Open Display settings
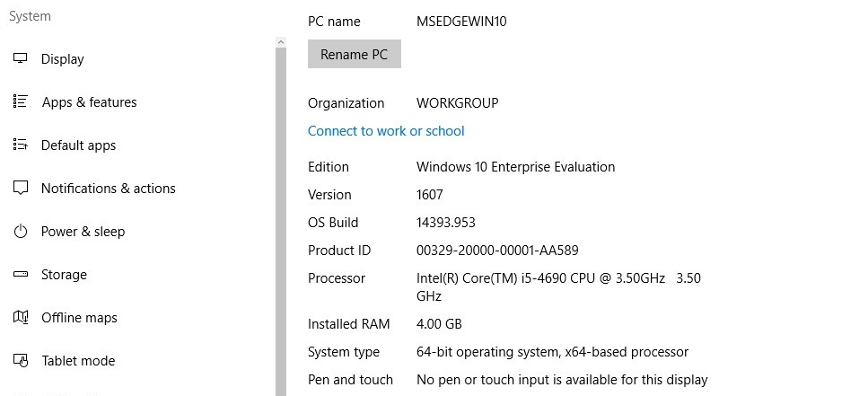 63,59
